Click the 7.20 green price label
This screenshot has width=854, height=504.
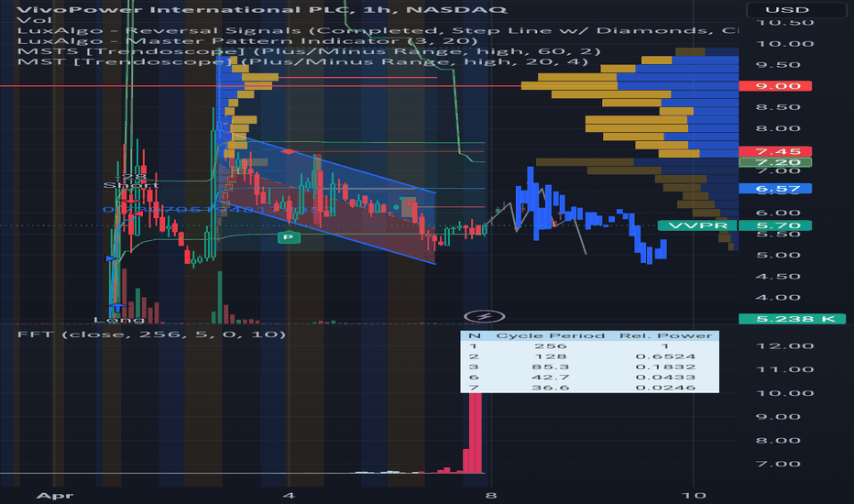[775, 162]
